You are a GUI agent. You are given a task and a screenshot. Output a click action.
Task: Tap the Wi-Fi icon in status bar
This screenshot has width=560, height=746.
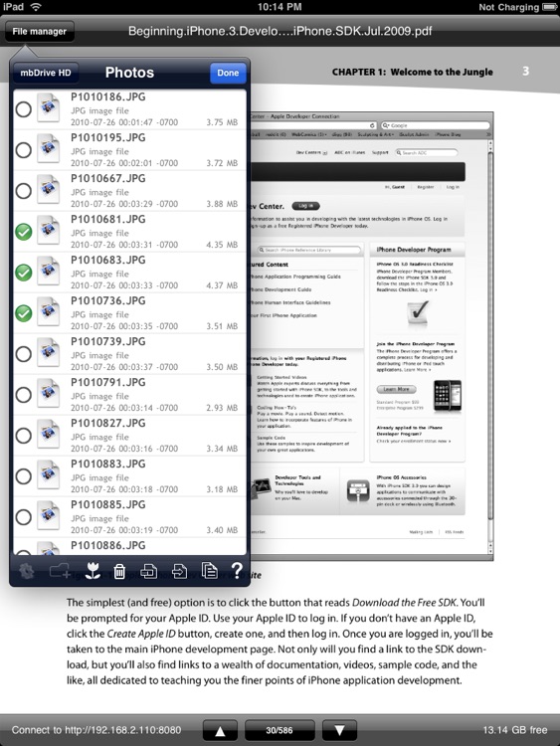click(x=35, y=7)
